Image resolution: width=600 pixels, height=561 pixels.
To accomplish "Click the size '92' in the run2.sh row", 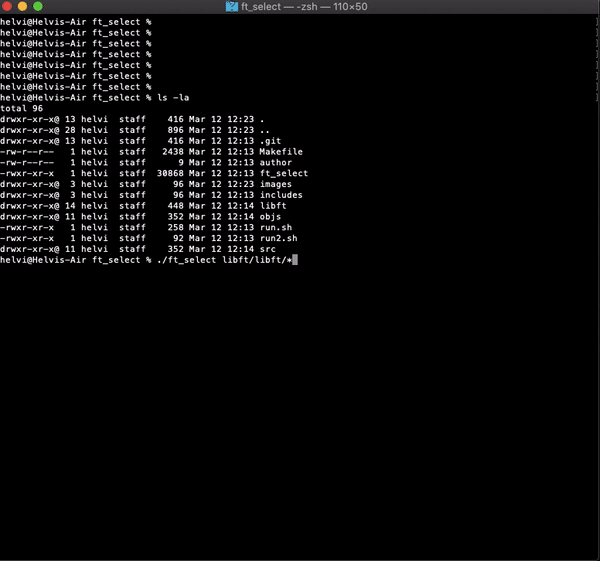I will pos(178,238).
